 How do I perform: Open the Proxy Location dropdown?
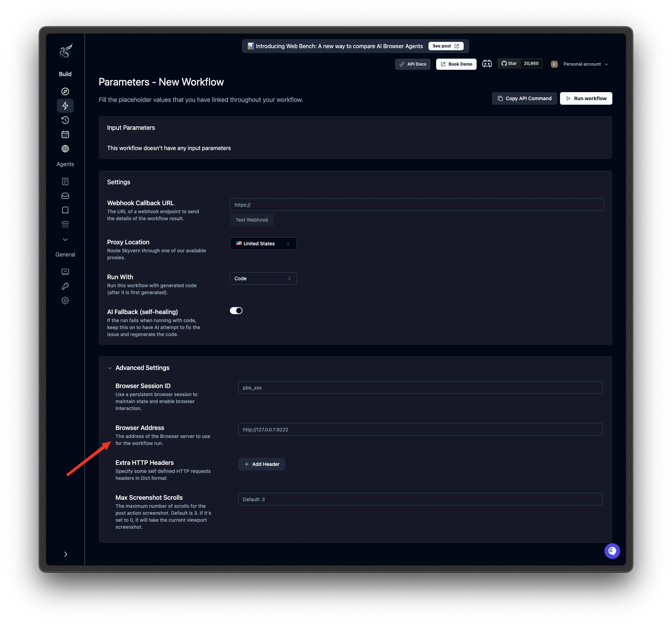coord(263,243)
